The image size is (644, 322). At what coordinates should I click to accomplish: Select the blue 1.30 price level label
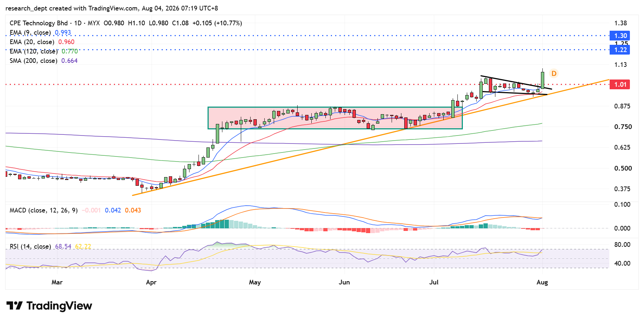[620, 36]
